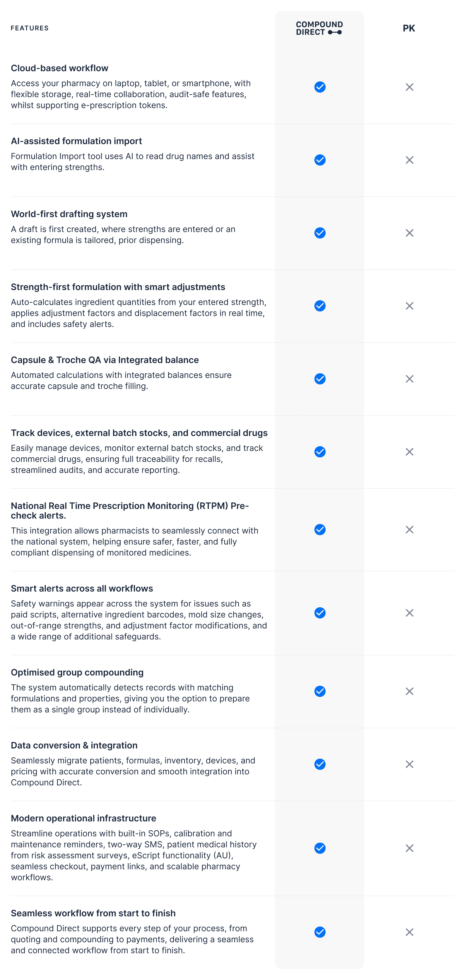Click PK cross for Smart alerts row
460x980 pixels.
(409, 613)
